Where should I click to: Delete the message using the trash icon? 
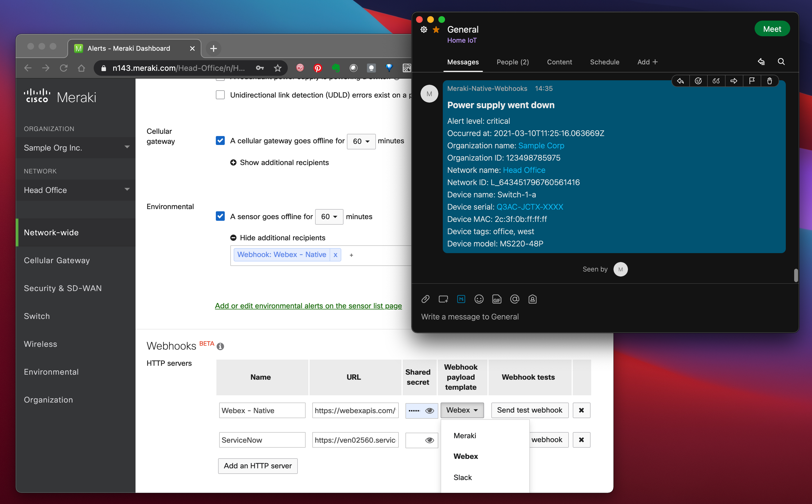coord(769,81)
